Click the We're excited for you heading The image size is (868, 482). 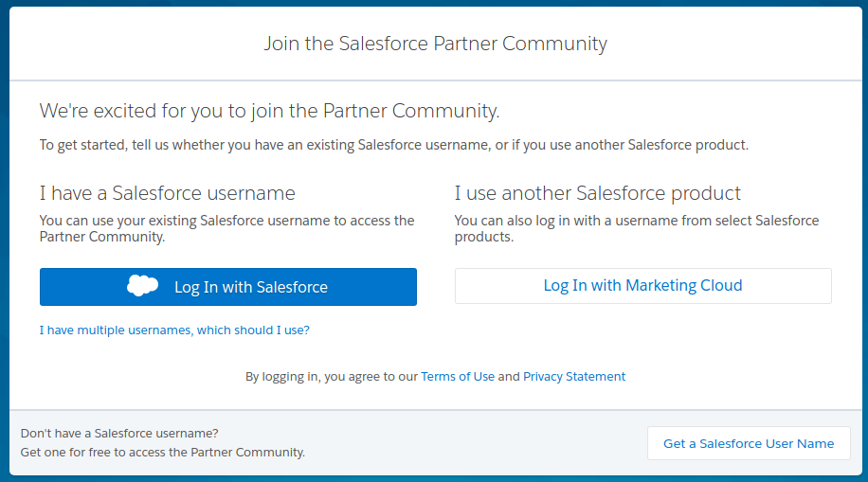[x=269, y=111]
